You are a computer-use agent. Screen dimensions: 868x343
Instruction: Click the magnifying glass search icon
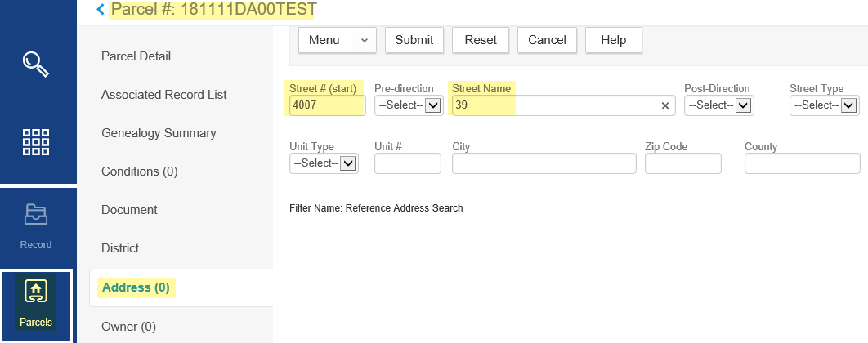(x=37, y=64)
